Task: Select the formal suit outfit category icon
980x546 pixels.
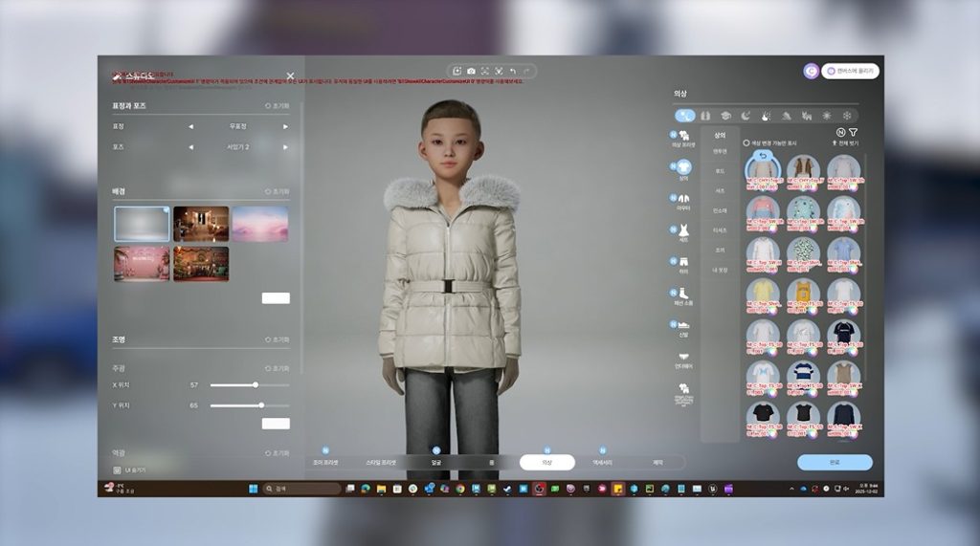Action: (705, 116)
